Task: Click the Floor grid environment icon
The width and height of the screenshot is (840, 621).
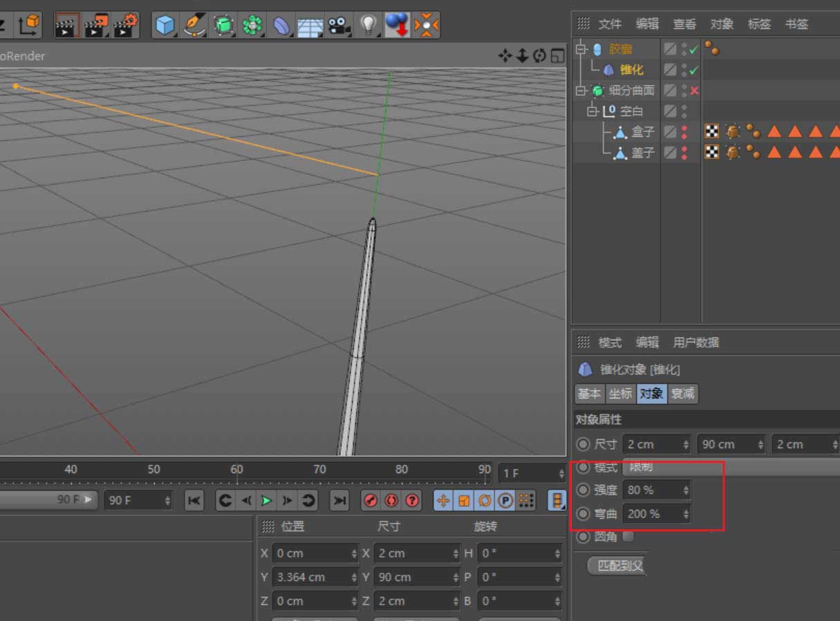Action: click(x=310, y=26)
